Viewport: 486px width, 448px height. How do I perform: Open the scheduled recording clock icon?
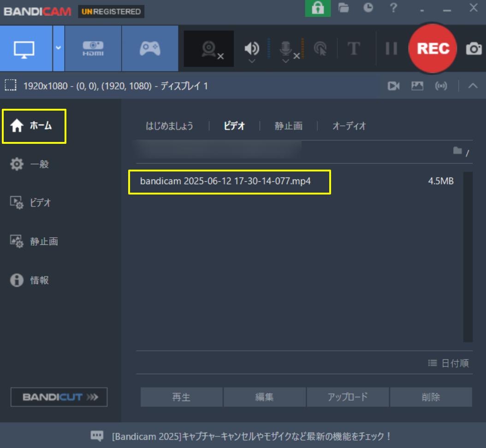[x=368, y=8]
